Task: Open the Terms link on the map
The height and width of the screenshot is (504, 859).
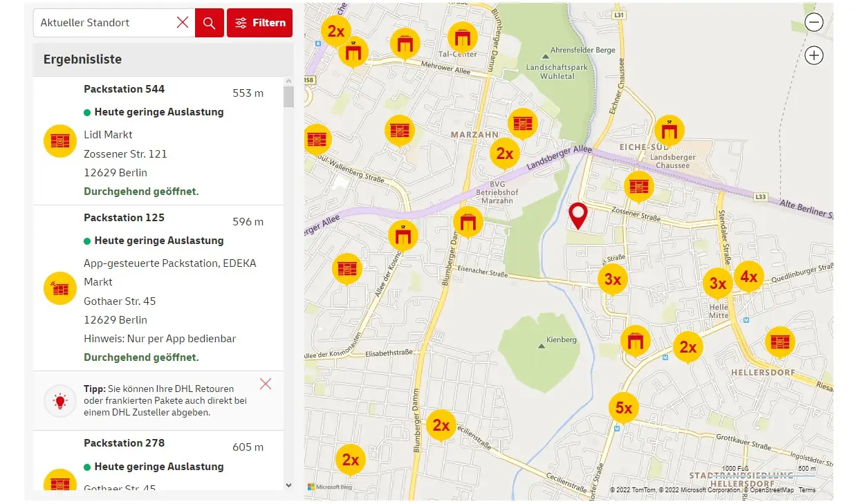Action: click(807, 490)
